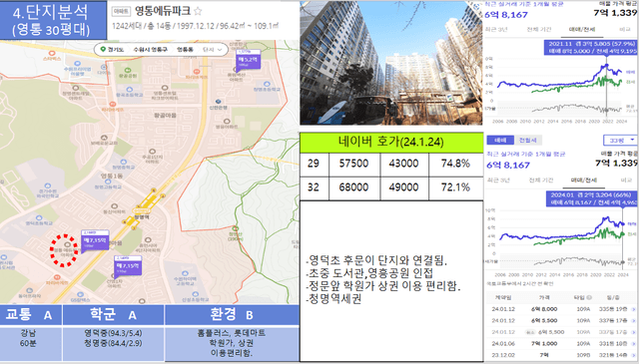Image resolution: width=639 pixels, height=364 pixels.
Task: Open details arrow for 6억 8,000 row
Action: click(634, 309)
